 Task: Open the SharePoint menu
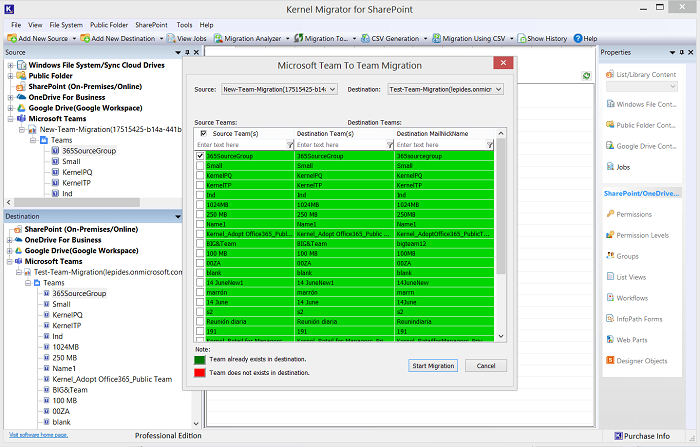(151, 24)
